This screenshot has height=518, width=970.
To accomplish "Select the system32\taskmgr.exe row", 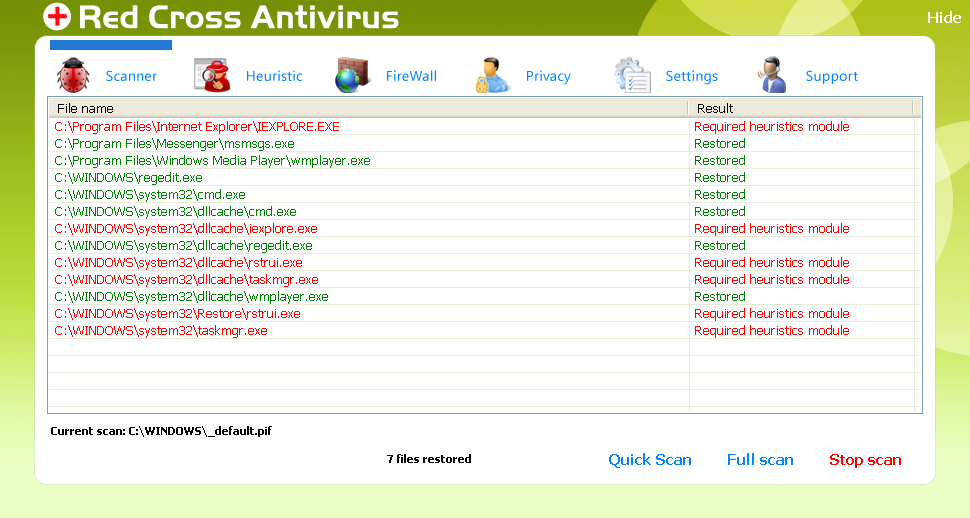I will [x=484, y=330].
